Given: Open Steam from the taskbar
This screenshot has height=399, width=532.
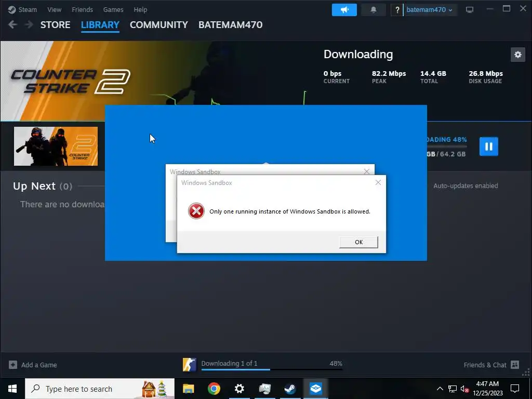Looking at the screenshot, I should (x=290, y=389).
